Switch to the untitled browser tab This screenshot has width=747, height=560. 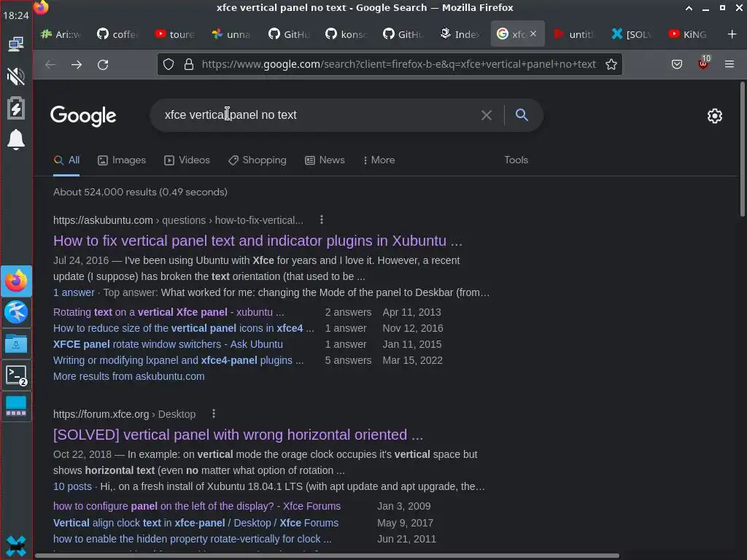pyautogui.click(x=575, y=34)
